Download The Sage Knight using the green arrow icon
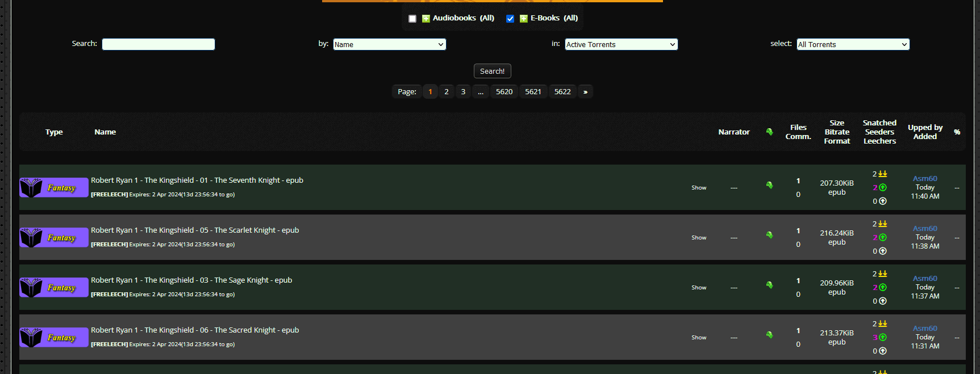Viewport: 980px width, 374px height. click(x=769, y=285)
